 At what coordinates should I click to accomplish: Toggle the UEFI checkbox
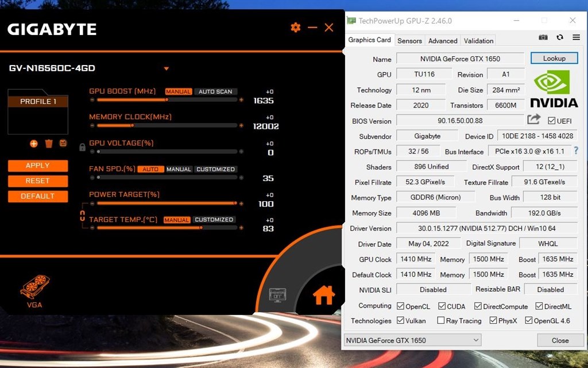[x=552, y=121]
